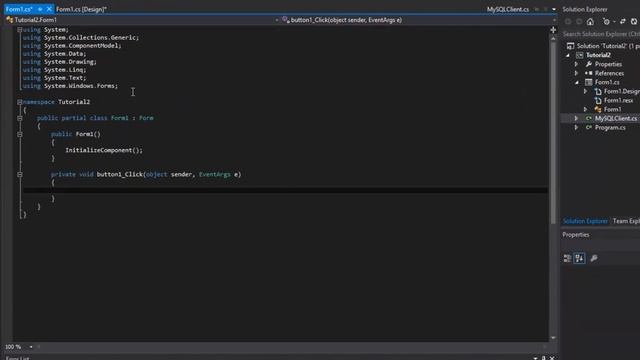Viewport: 640px width, 360px height.
Task: Close the Form1.cs tab
Action: click(x=49, y=9)
